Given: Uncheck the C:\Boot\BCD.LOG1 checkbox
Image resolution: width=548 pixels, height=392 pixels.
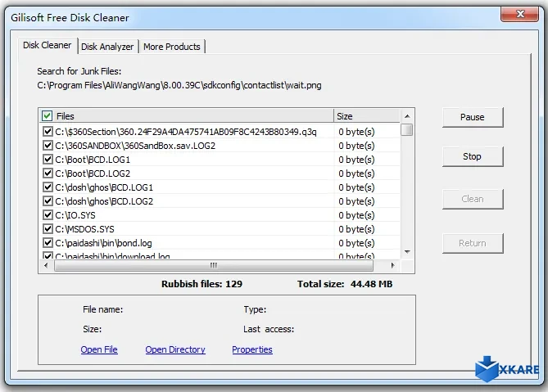Looking at the screenshot, I should coord(48,160).
